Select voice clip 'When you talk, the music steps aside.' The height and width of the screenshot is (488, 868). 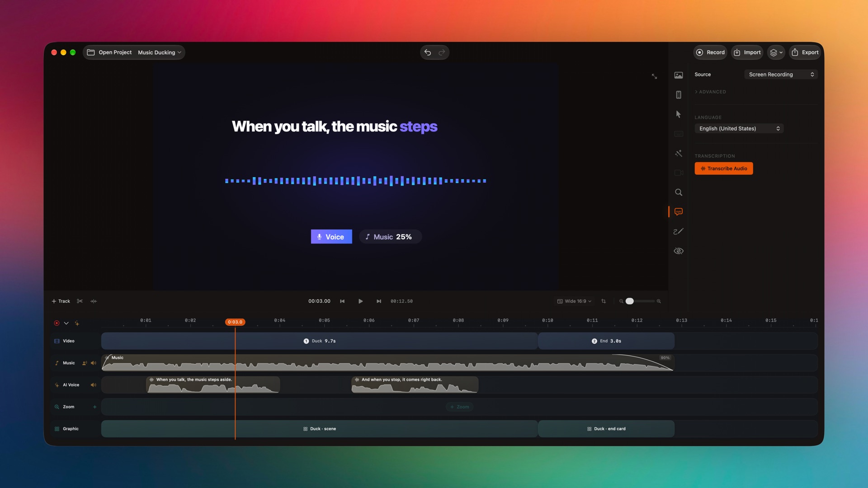point(213,385)
